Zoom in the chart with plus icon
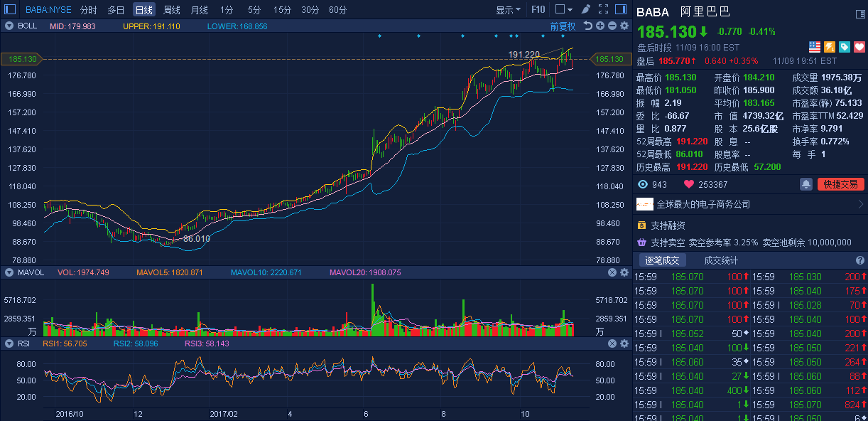868x421 pixels. (600, 26)
